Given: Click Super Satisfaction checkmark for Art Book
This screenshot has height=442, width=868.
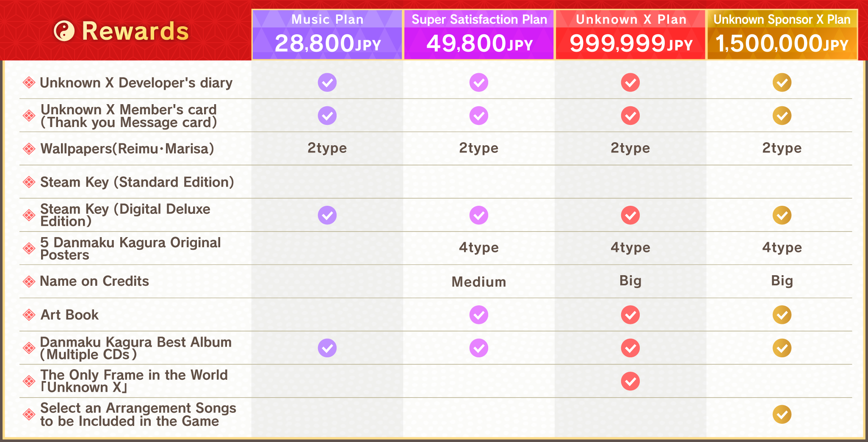Looking at the screenshot, I should (x=479, y=315).
